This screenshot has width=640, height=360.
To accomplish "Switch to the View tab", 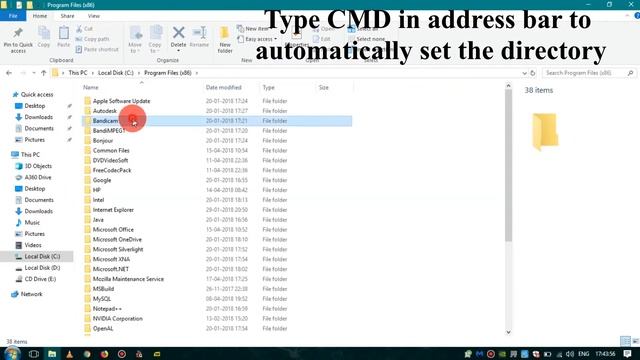I will click(x=93, y=16).
